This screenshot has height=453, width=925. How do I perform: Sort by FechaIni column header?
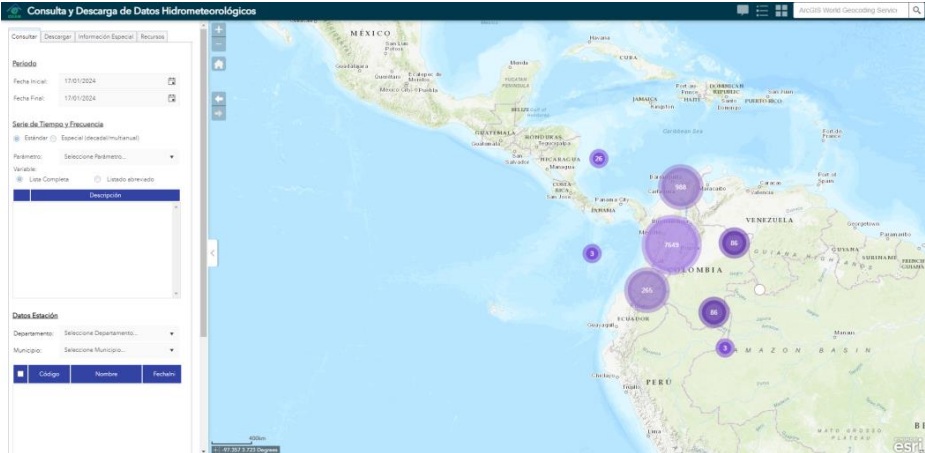[x=162, y=374]
